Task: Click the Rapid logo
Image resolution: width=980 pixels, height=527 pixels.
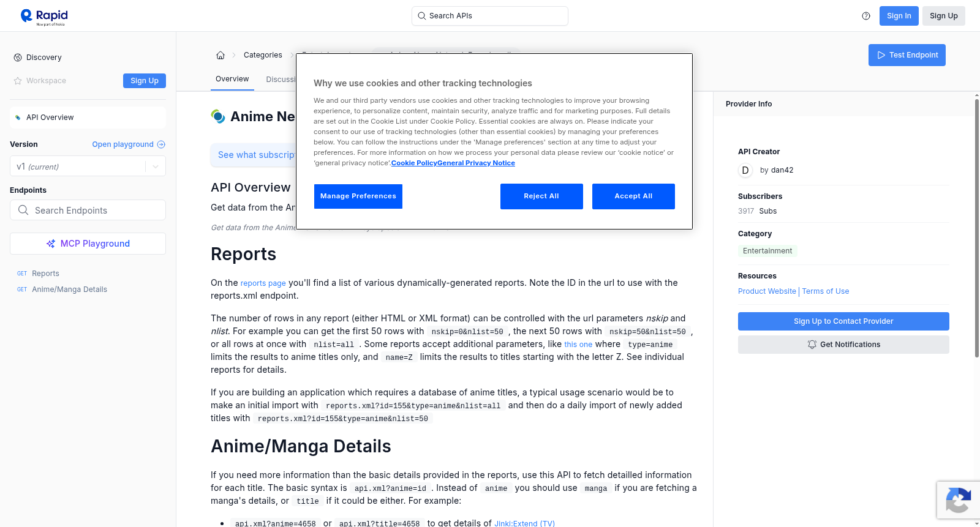Action: pos(44,17)
